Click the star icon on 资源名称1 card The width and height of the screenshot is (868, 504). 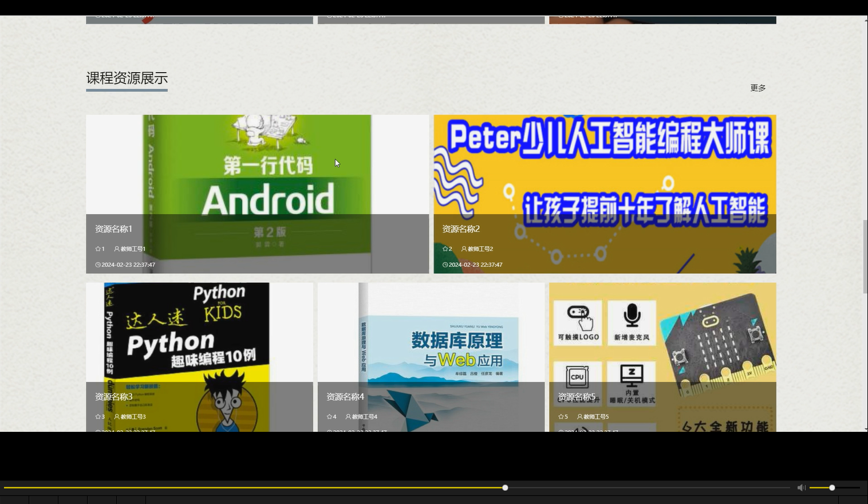coord(98,249)
